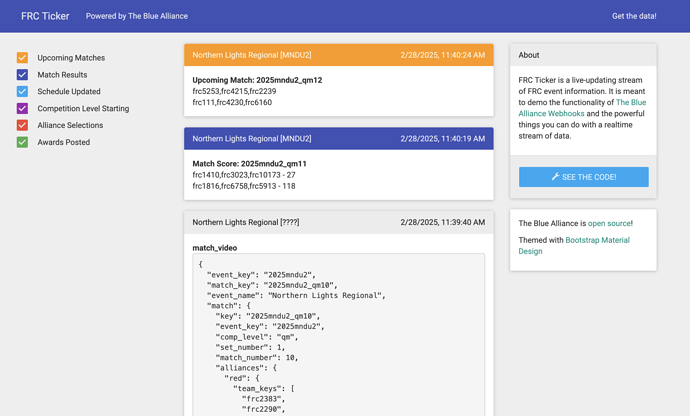Open the Bootstrap Material Design link
Screen dimensions: 690x416
pyautogui.click(x=574, y=246)
